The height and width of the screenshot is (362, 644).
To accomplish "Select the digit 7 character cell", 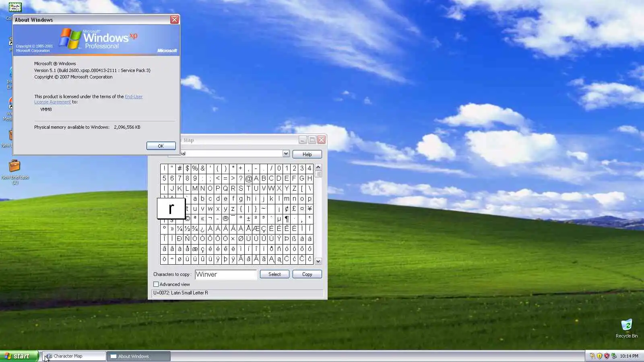I will click(180, 178).
